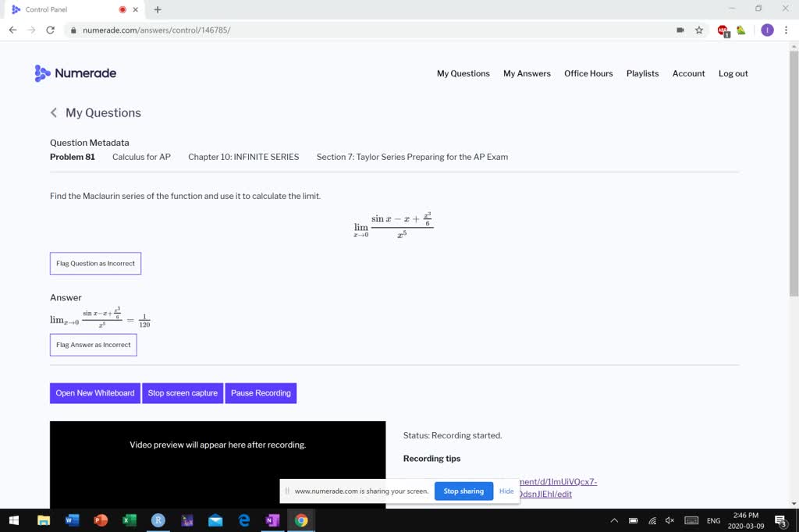The height and width of the screenshot is (532, 799).
Task: Open the parrot browser extension
Action: tap(740, 30)
